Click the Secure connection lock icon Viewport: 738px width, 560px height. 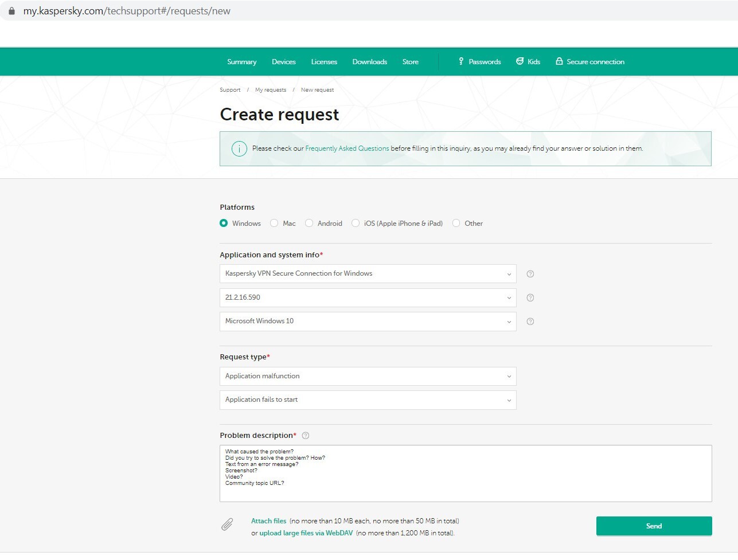pyautogui.click(x=559, y=61)
